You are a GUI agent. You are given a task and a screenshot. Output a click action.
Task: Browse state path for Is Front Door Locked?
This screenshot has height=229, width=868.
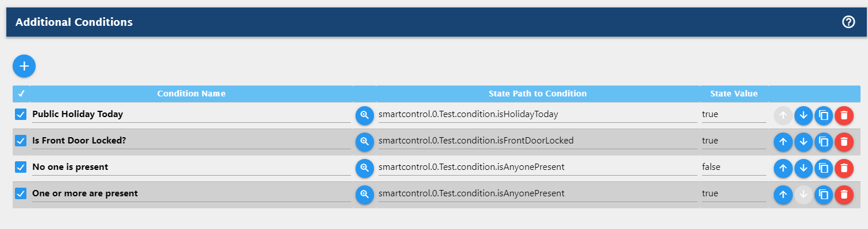point(364,142)
